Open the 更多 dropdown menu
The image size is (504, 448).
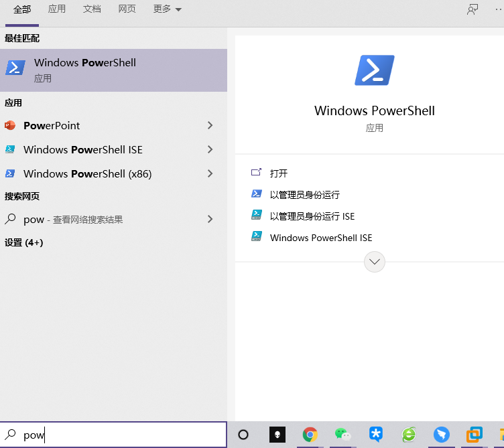click(x=167, y=9)
